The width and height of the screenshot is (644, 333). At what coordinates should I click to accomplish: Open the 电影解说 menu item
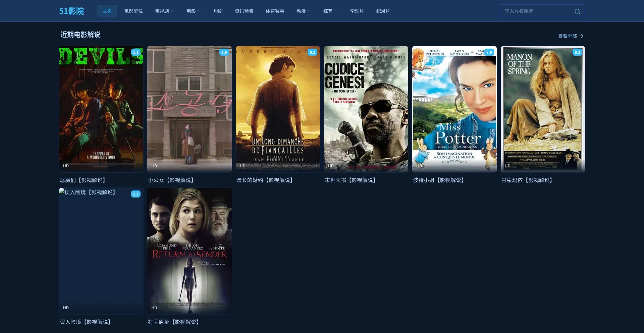point(133,11)
